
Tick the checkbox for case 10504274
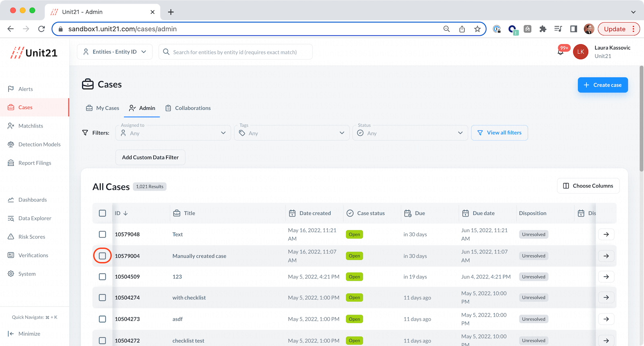103,298
